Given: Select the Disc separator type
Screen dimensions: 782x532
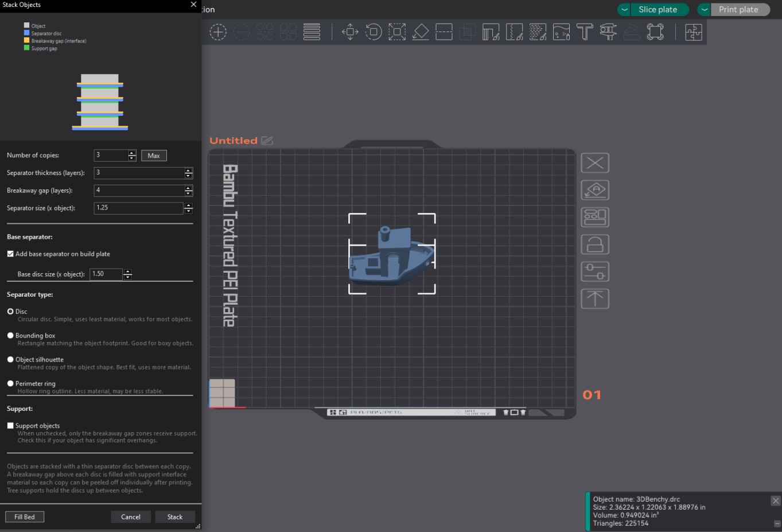Looking at the screenshot, I should [x=10, y=312].
